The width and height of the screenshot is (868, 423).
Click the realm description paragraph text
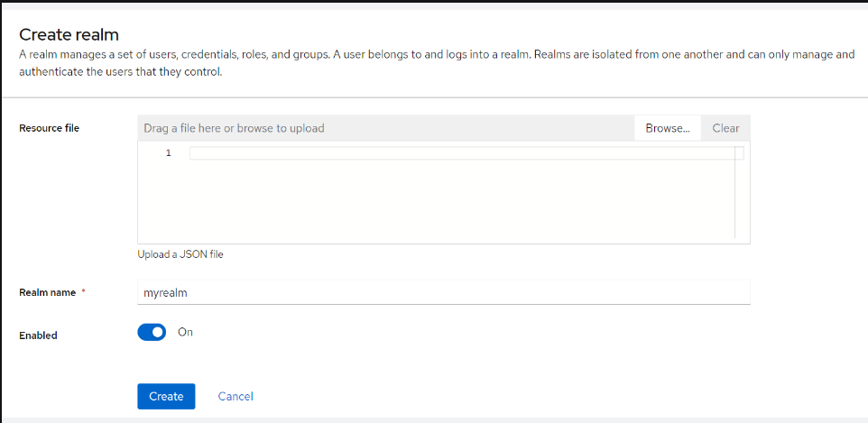[433, 62]
